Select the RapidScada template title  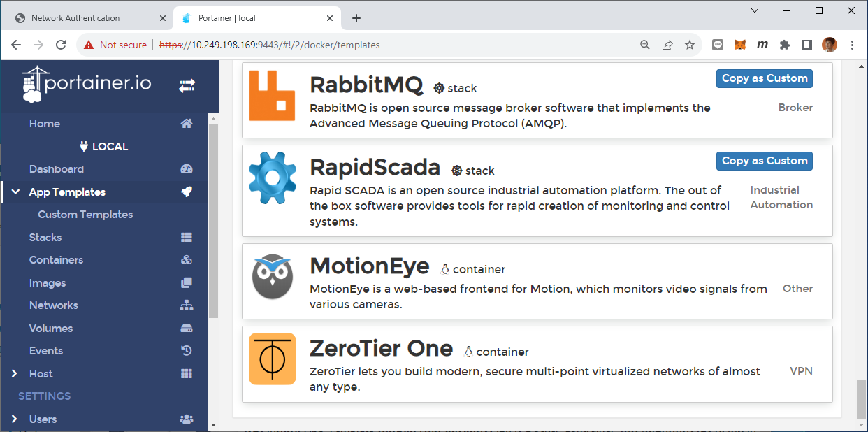pos(375,168)
